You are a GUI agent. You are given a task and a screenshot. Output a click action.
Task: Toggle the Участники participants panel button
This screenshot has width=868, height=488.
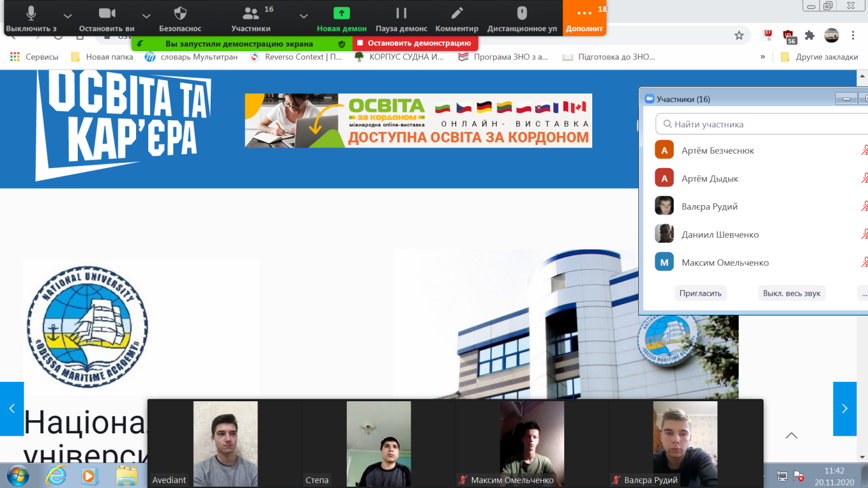tap(251, 18)
